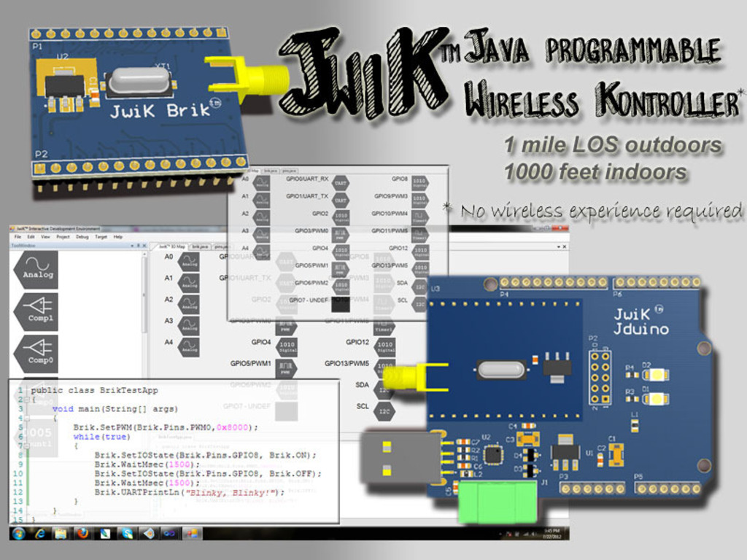Open Windows Explorer from the taskbar
The image size is (747, 560).
pyautogui.click(x=61, y=533)
